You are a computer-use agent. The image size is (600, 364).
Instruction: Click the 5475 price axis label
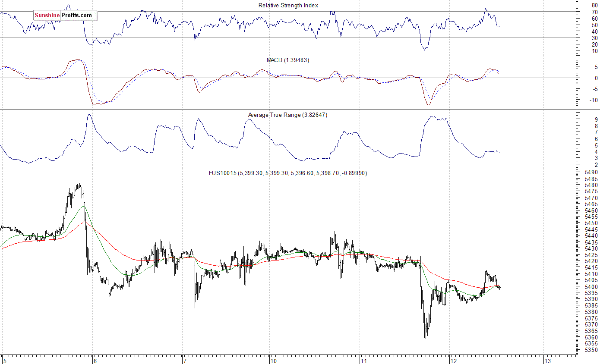point(591,191)
